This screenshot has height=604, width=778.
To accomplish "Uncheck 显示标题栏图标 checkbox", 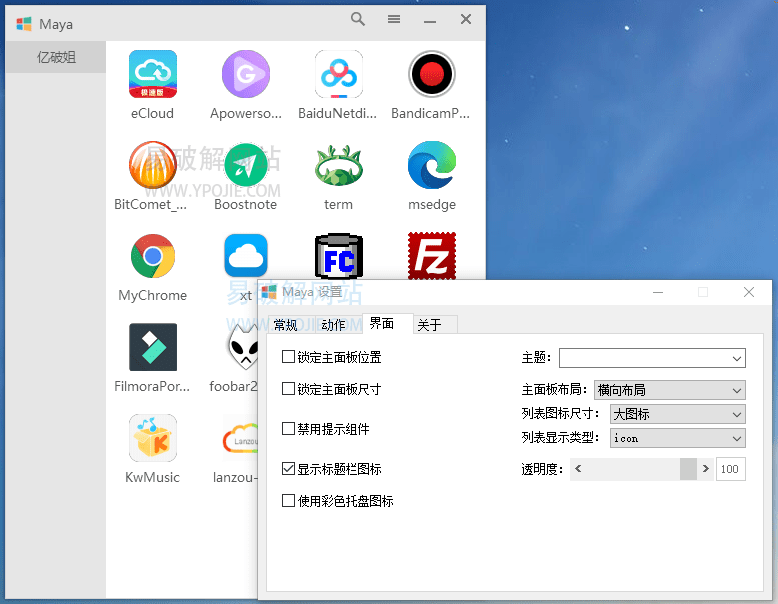I will (288, 469).
